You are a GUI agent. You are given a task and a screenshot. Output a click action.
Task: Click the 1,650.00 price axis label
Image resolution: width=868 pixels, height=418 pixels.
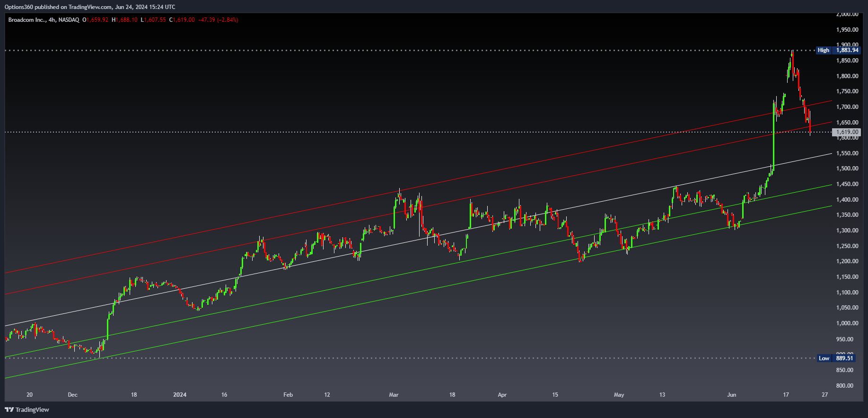[x=847, y=123]
